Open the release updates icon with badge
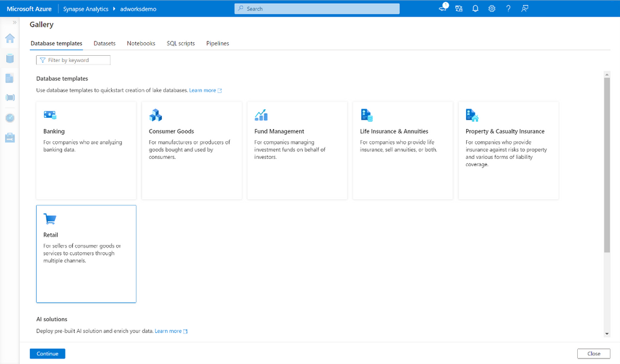620x364 pixels. (x=443, y=7)
